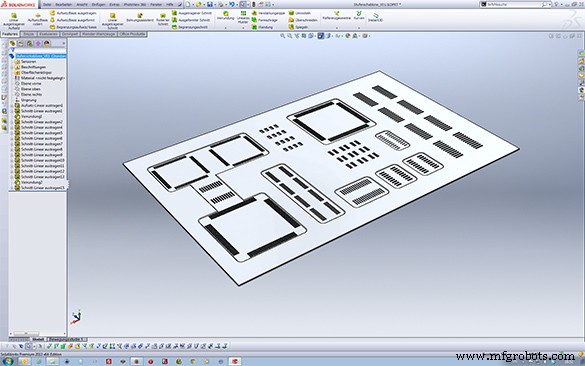Select Aufsatz/Basis ausgetragen tool
Screen dimensions: 585x366
pyautogui.click(x=73, y=13)
